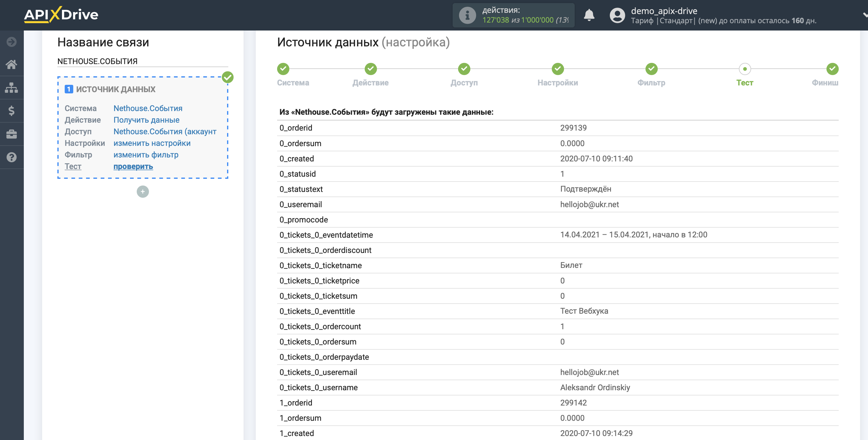The width and height of the screenshot is (868, 440).
Task: Click the Система step label
Action: pos(293,83)
